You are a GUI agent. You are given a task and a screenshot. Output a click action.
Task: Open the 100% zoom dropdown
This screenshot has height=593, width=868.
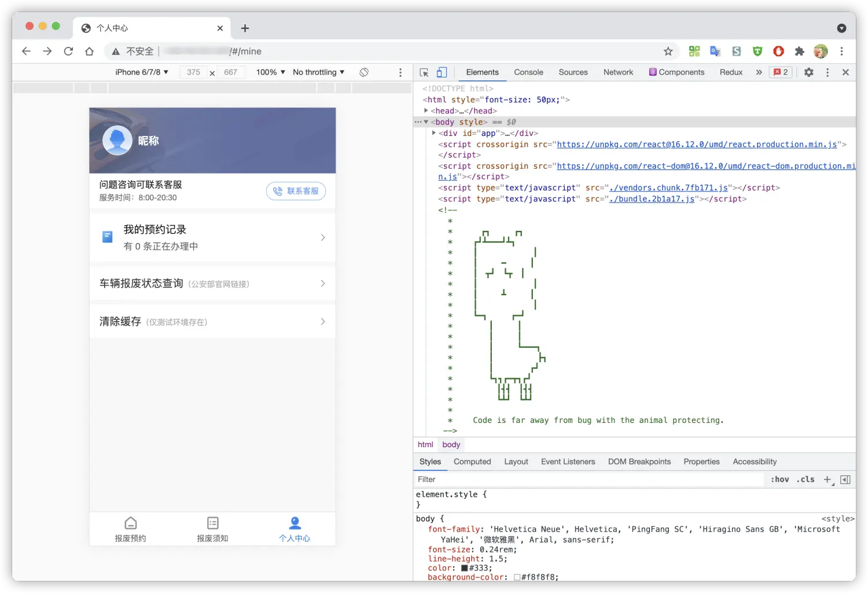[271, 72]
